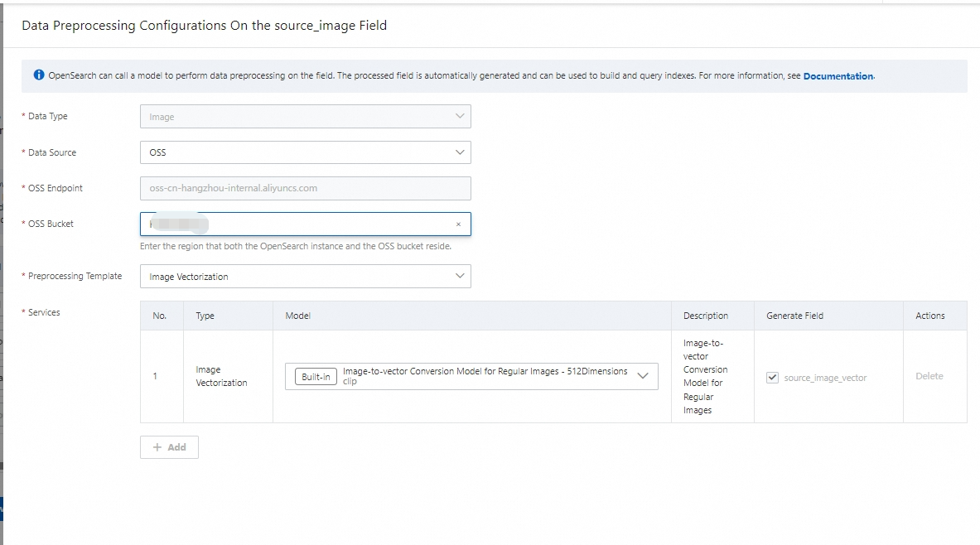Click the OSS Endpoint field
Screen dimensions: 980x545
[305, 188]
